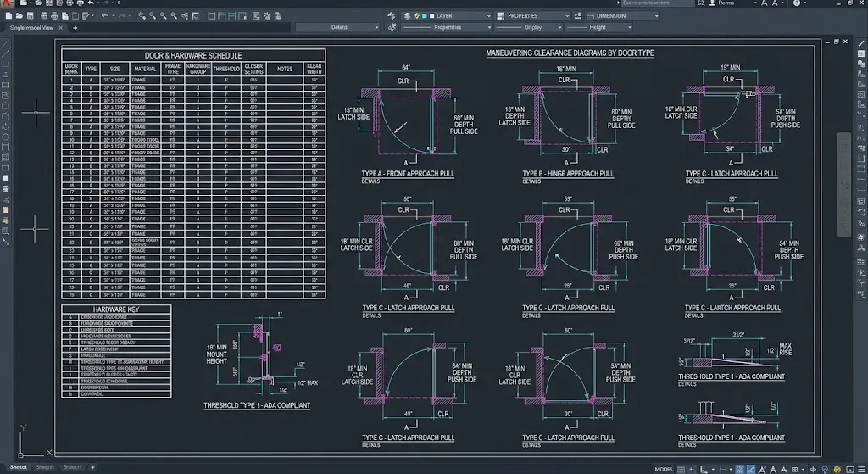
Task: Click the title bar search input field
Action: point(658,3)
